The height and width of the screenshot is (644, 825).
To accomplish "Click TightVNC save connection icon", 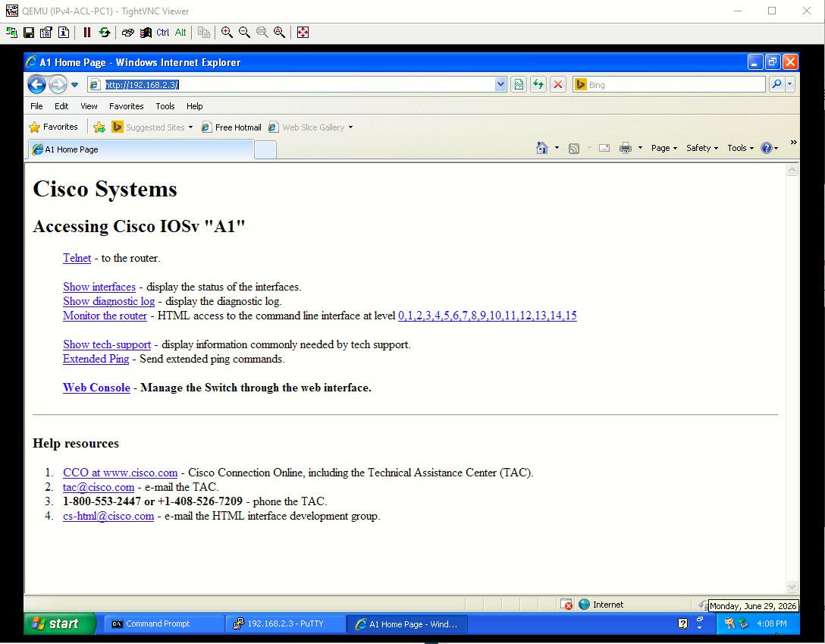I will pyautogui.click(x=29, y=33).
